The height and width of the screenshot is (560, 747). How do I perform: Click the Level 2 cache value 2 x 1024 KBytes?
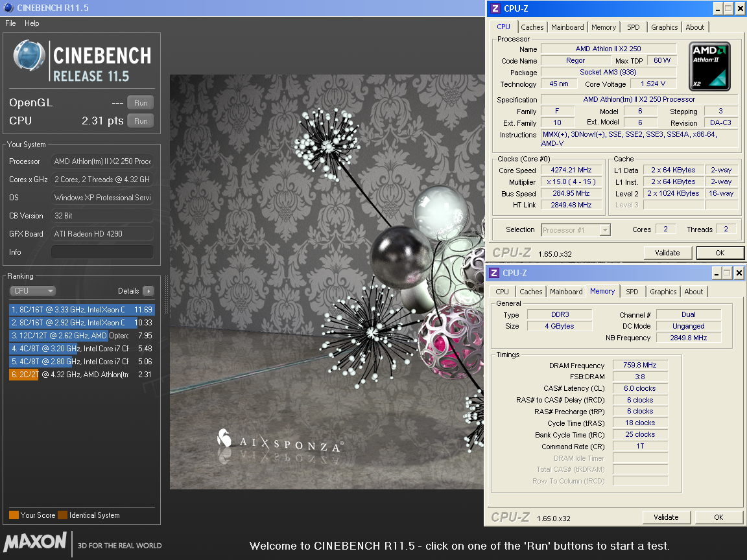click(673, 193)
